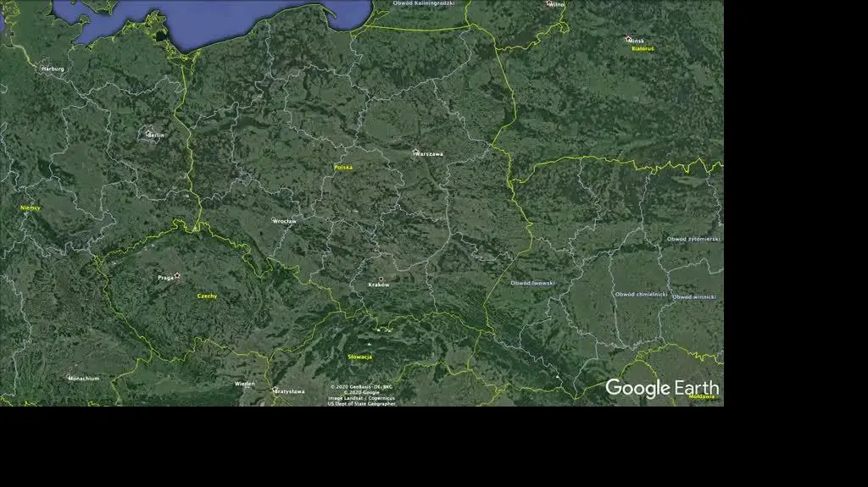868x487 pixels.
Task: Click the Berlin capital marker icon
Action: point(148,133)
